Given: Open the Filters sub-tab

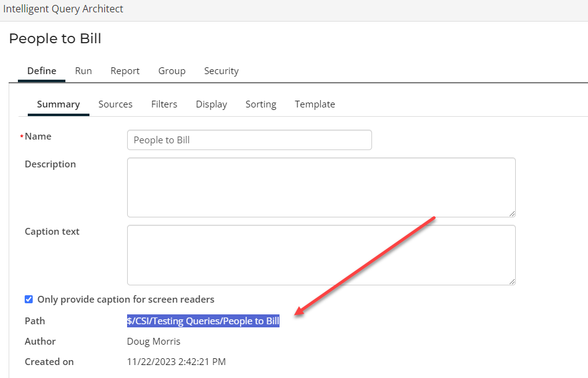Looking at the screenshot, I should [x=164, y=104].
